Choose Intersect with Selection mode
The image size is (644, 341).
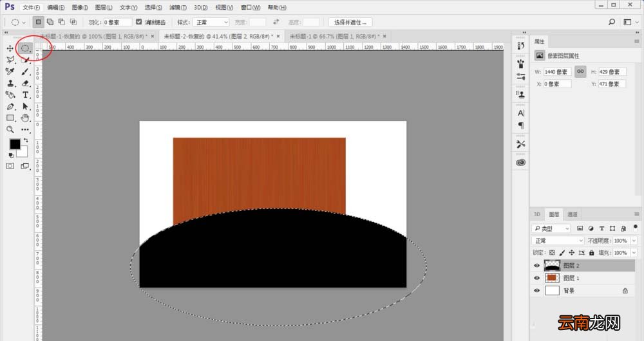pos(73,22)
